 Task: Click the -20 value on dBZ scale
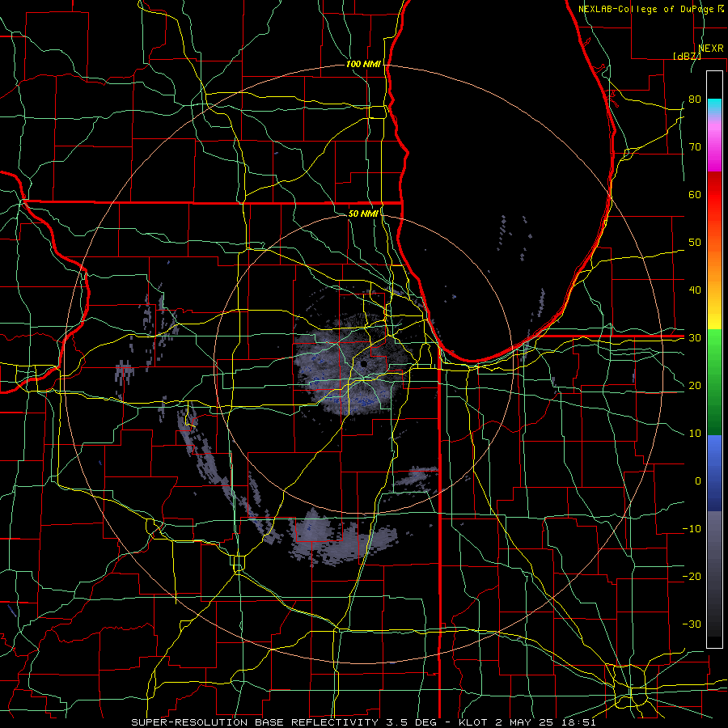click(692, 577)
